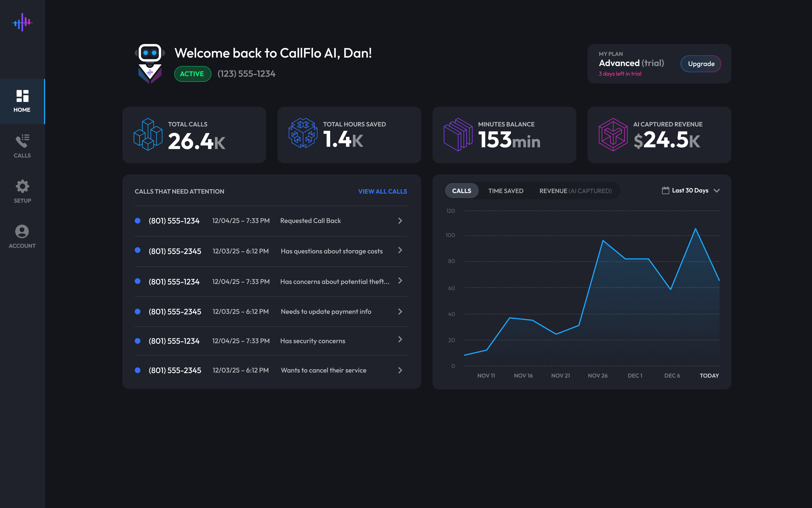Click the CallFlo waveform logo
This screenshot has width=812, height=508.
[x=22, y=22]
